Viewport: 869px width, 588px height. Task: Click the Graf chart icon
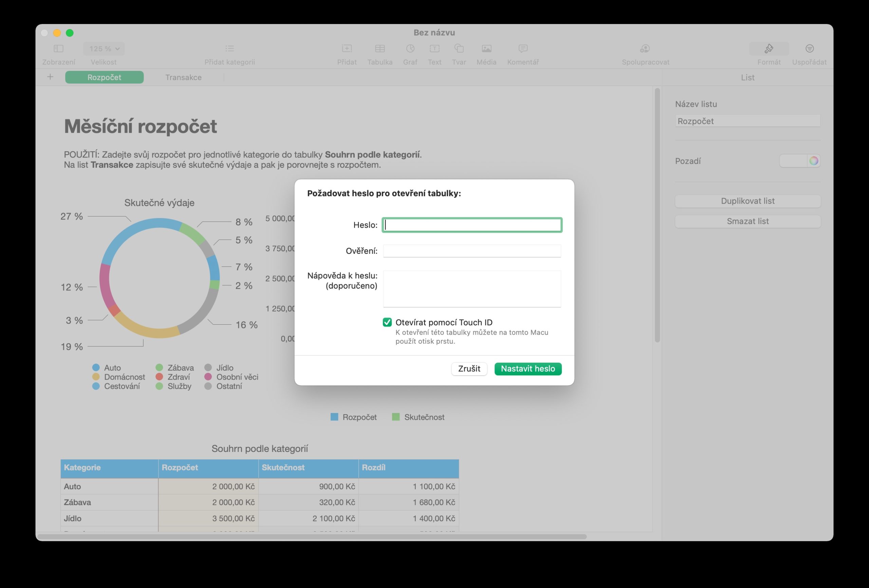410,49
